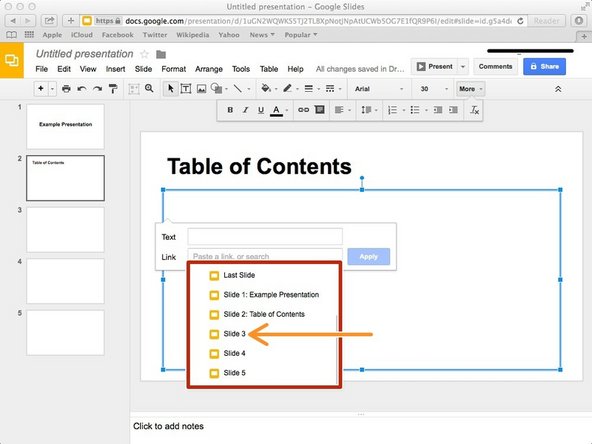Click the zoom to fit icon
Screen dimensions: 592x444
click(134, 89)
